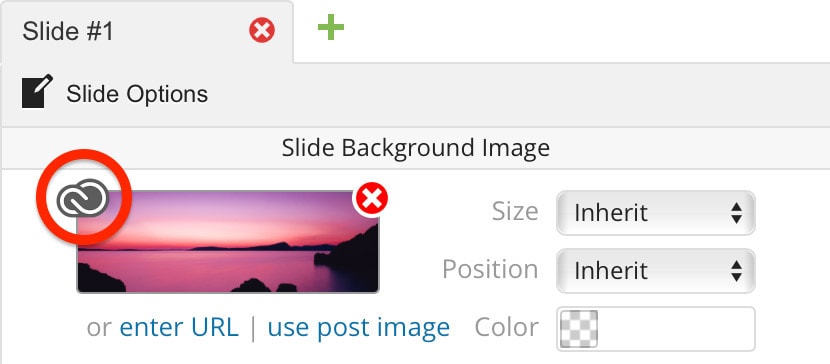Open the Creative Cloud icon on the thumbnail
The image size is (830, 364).
pyautogui.click(x=83, y=198)
